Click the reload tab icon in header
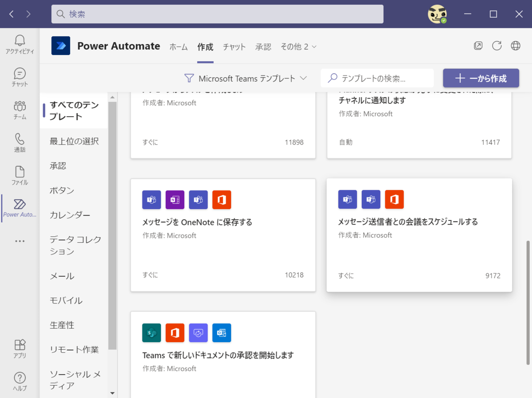The image size is (532, 398). click(497, 46)
